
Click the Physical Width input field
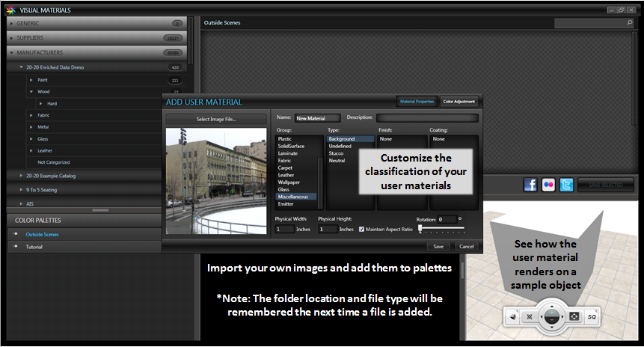tap(285, 229)
